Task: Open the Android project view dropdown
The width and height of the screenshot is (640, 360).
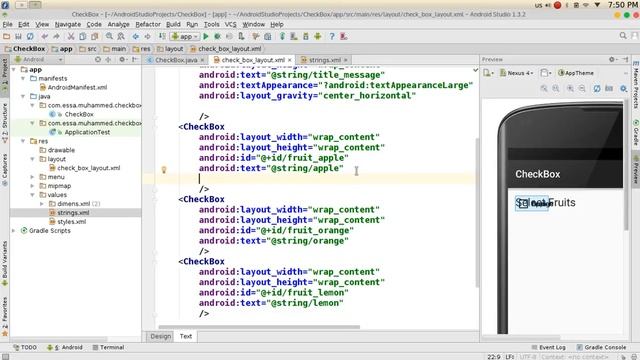Action: pos(38,60)
